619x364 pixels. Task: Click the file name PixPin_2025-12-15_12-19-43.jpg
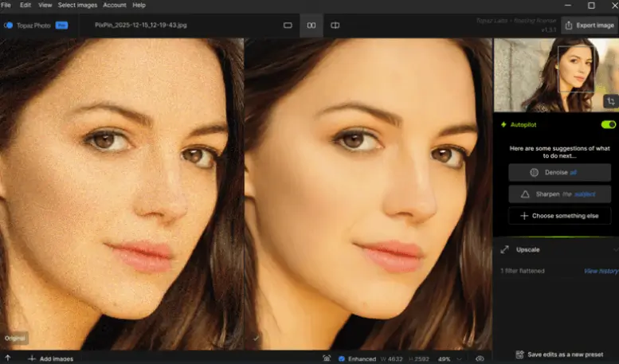(140, 25)
